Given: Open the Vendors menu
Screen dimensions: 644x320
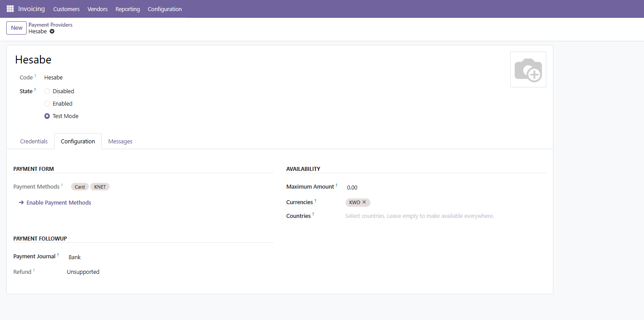Looking at the screenshot, I should pyautogui.click(x=98, y=9).
